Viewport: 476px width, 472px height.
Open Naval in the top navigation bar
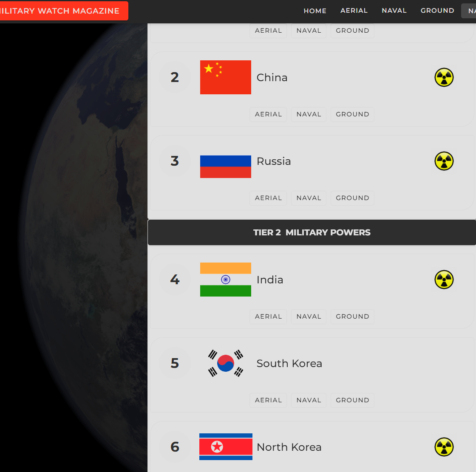(x=394, y=11)
